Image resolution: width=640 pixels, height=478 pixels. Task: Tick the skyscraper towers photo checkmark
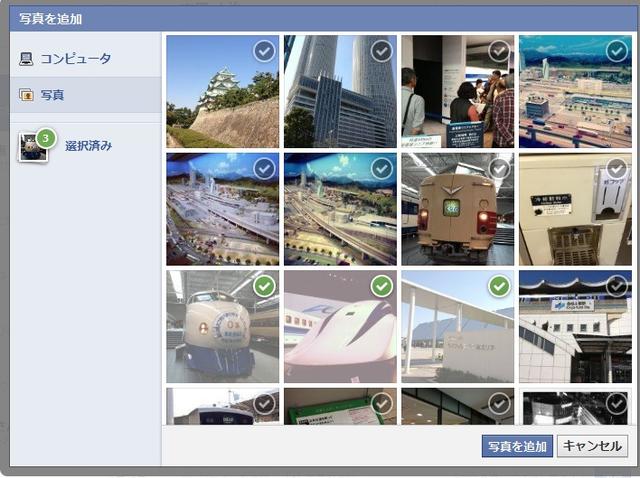(382, 51)
